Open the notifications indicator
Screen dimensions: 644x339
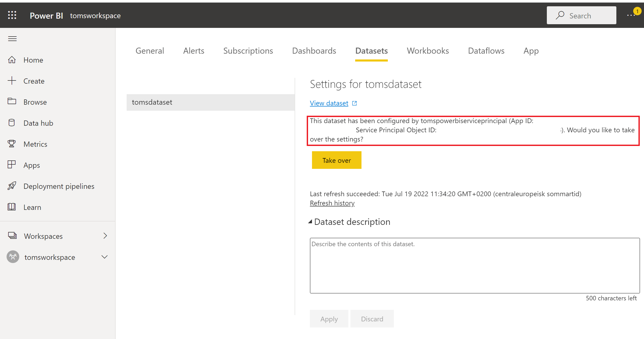point(637,11)
